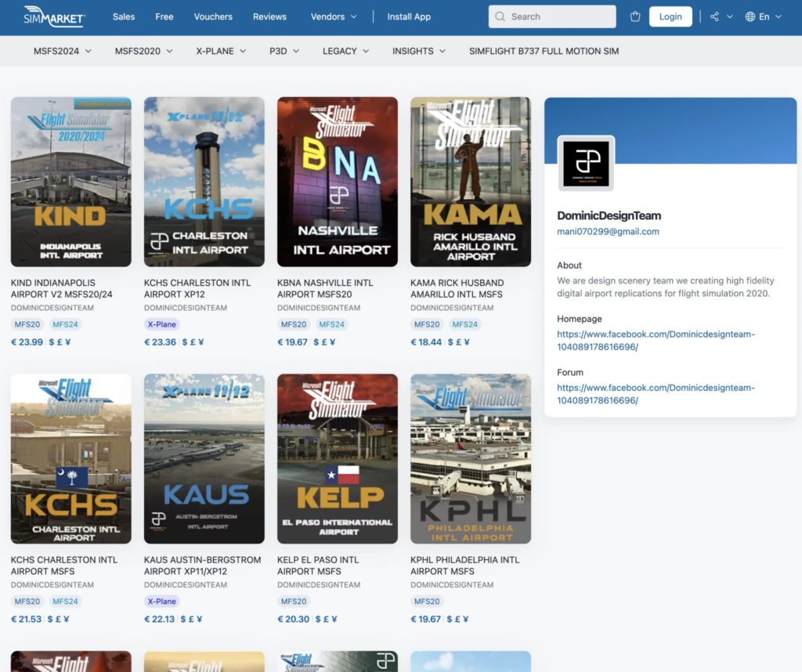The height and width of the screenshot is (672, 802).
Task: Expand the X-PLANE category dropdown
Action: pos(221,51)
